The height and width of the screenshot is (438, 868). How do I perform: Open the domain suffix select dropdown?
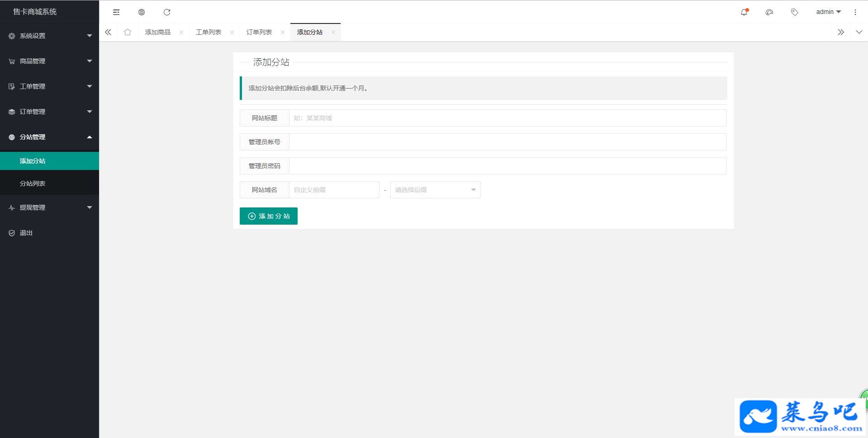point(436,190)
